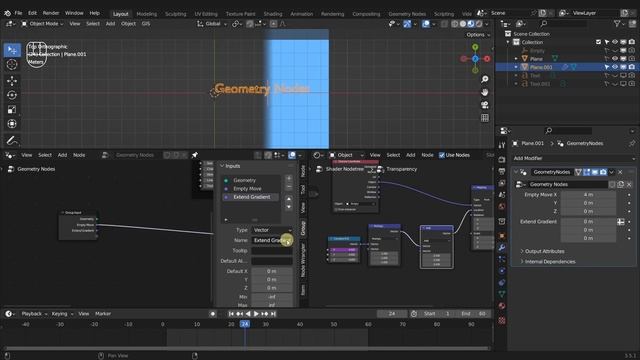
Task: Click the attribute toggle beside Extend Gradient
Action: 620,222
